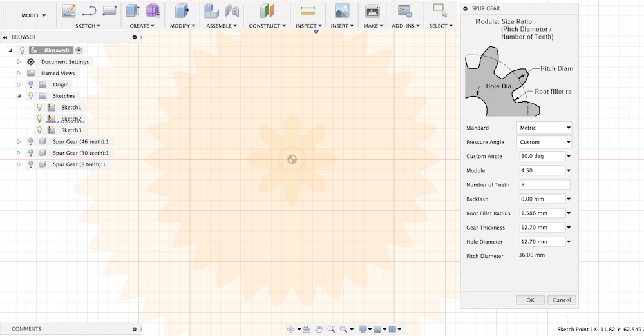Select the Create Sketch tool icon

69,11
